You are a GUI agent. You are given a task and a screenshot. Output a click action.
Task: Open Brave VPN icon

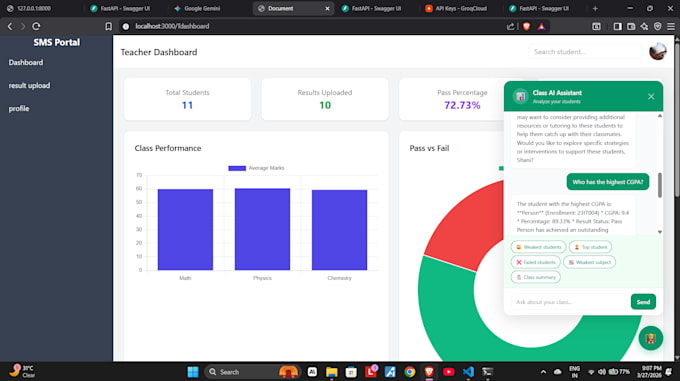657,26
